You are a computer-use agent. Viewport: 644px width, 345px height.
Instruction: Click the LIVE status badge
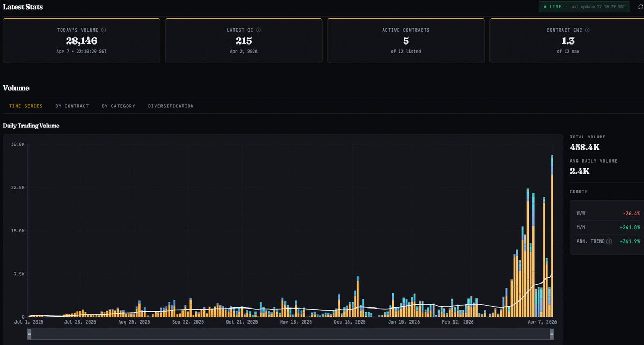[584, 6]
